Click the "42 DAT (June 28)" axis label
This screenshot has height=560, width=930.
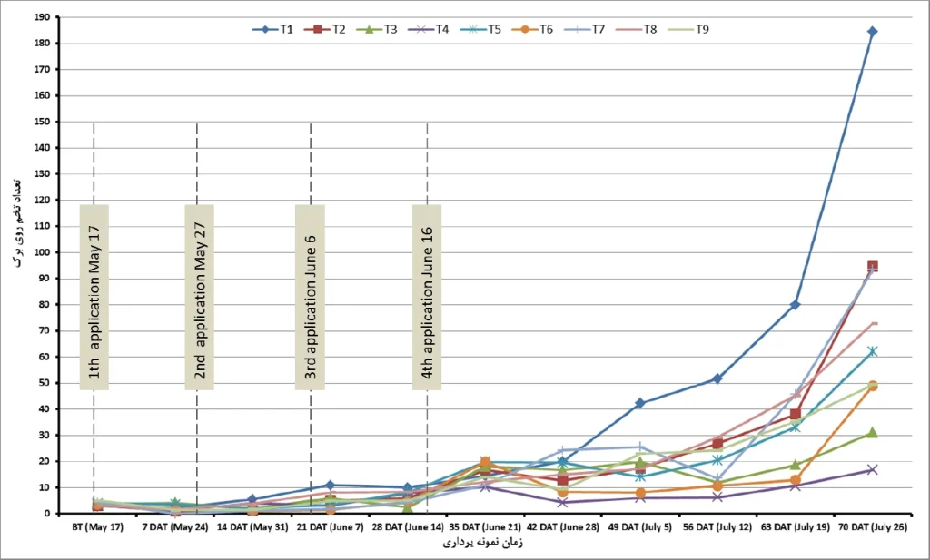tap(563, 526)
